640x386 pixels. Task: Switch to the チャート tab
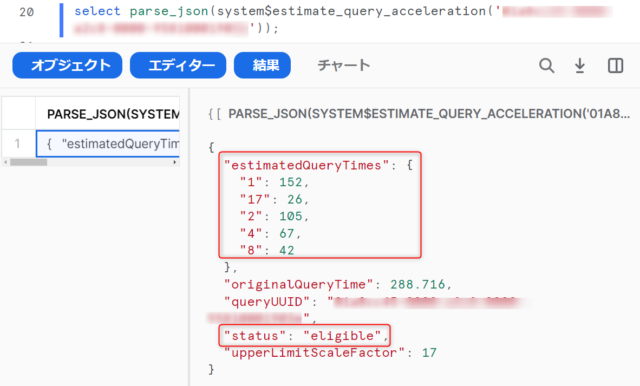click(x=344, y=65)
